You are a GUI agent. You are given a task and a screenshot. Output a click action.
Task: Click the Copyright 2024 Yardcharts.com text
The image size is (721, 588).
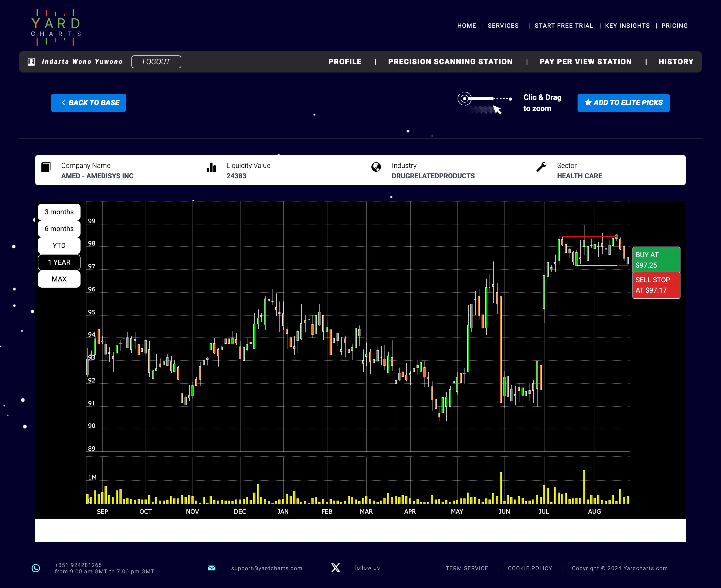[620, 568]
